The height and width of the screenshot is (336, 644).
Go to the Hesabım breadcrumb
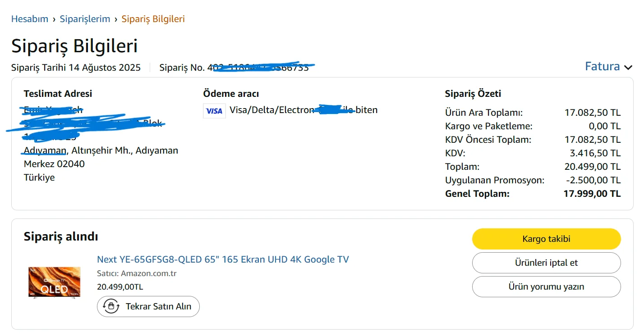pyautogui.click(x=30, y=19)
